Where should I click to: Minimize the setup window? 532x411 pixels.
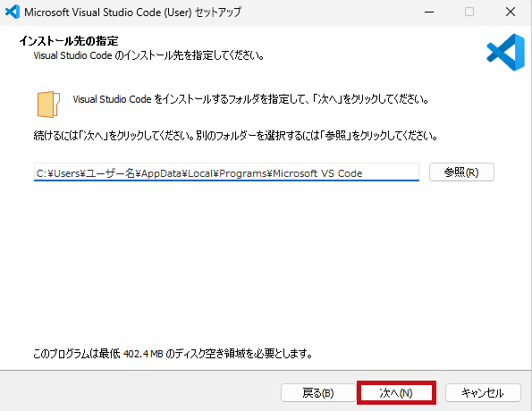coord(429,12)
